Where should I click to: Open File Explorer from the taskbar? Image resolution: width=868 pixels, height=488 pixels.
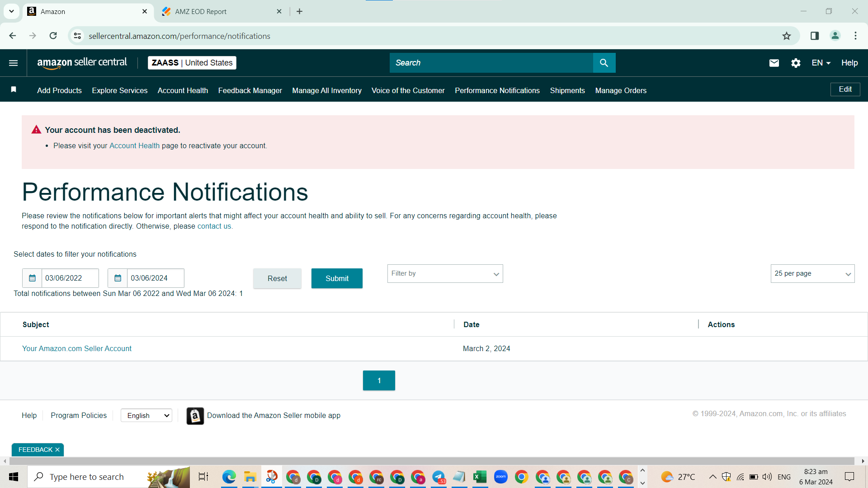[250, 477]
